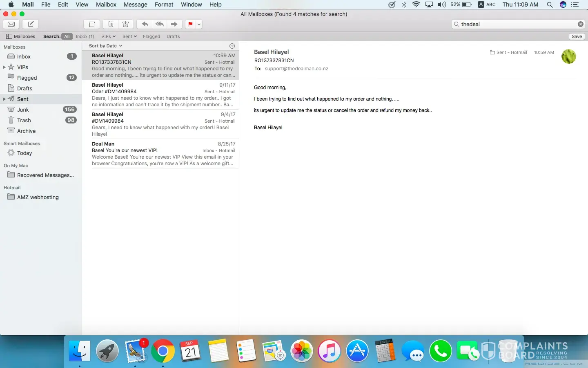
Task: Reply to the selected message
Action: [x=145, y=24]
